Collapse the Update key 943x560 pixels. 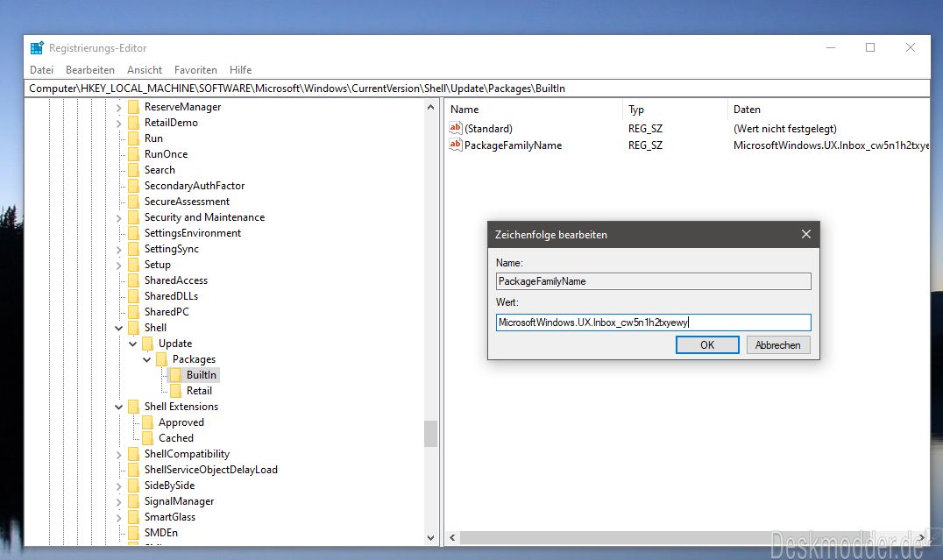[x=133, y=344]
